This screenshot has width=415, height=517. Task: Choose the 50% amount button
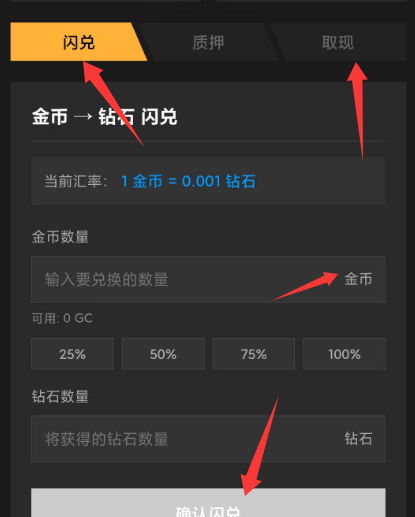tap(163, 354)
